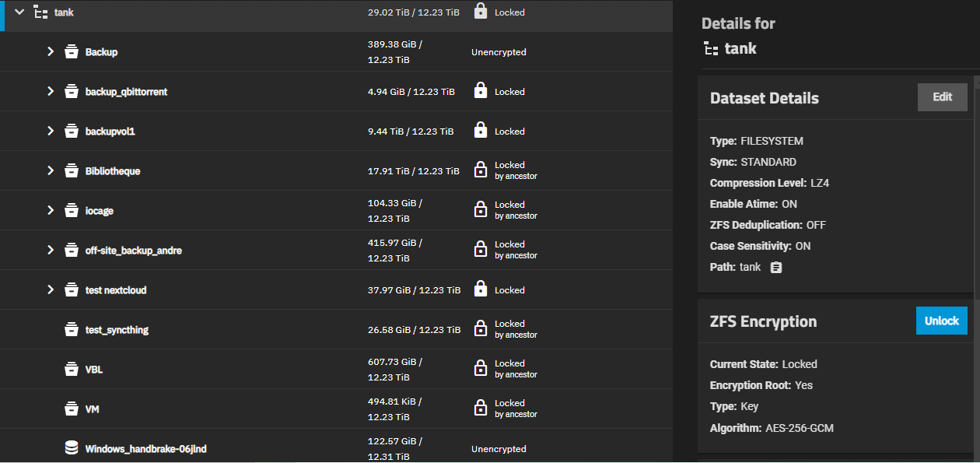Expand the Backup dataset

tap(51, 52)
